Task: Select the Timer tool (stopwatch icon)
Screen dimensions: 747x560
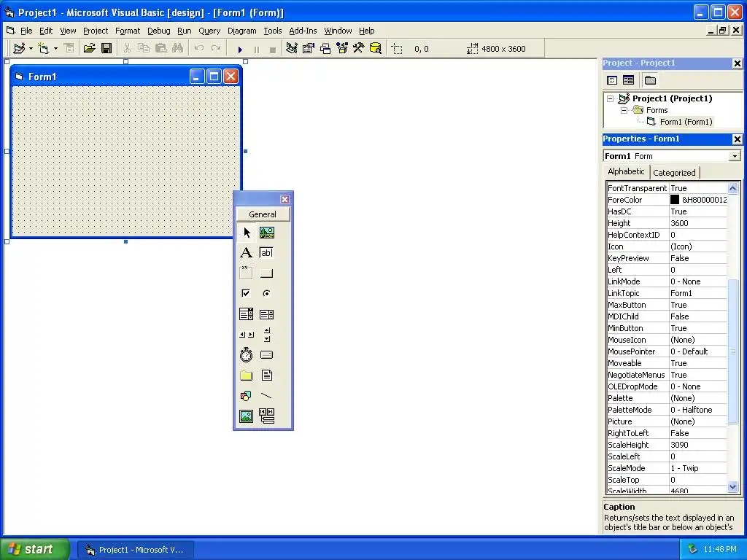Action: [x=247, y=355]
